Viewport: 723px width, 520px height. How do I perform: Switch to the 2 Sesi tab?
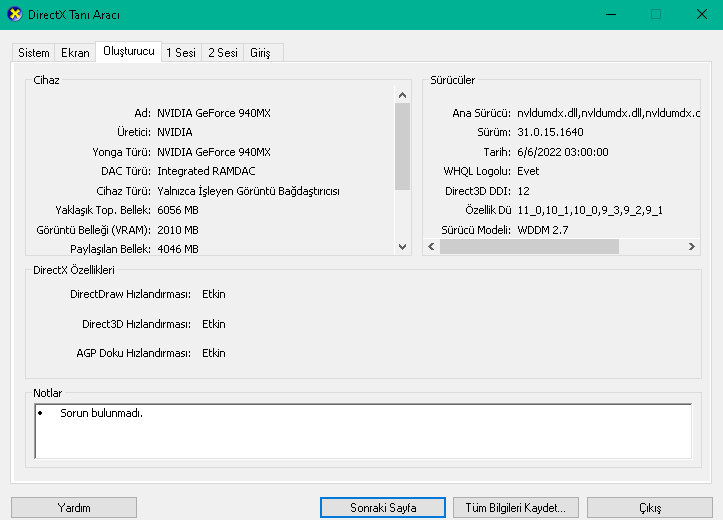223,53
